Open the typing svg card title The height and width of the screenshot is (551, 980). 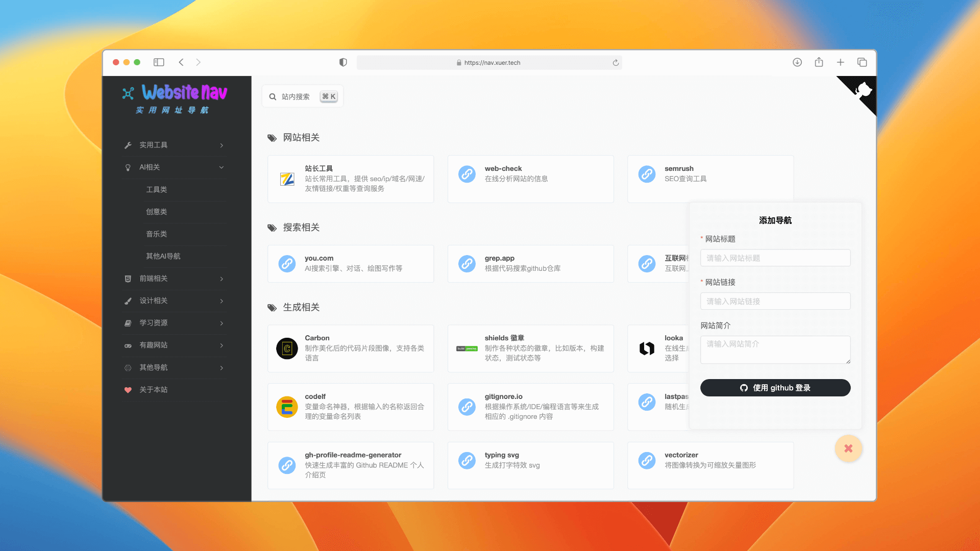coord(502,455)
